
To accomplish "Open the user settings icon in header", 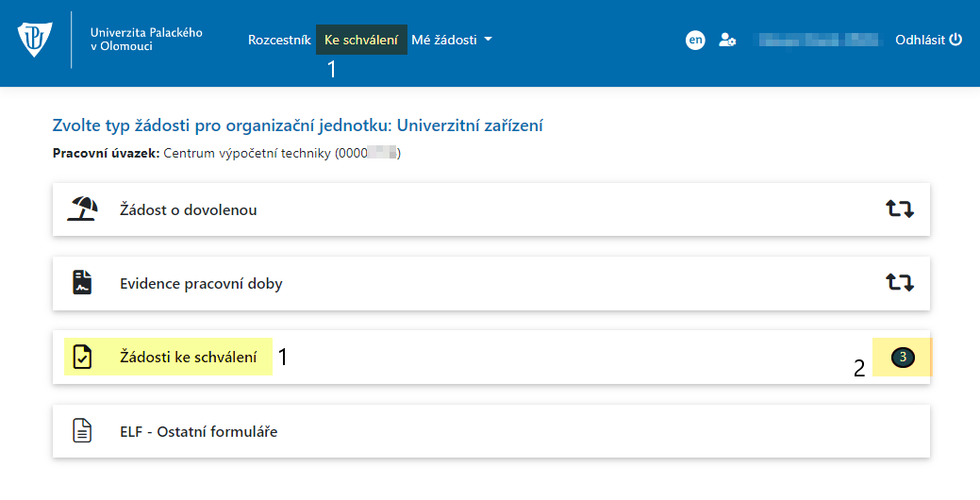I will coord(727,40).
